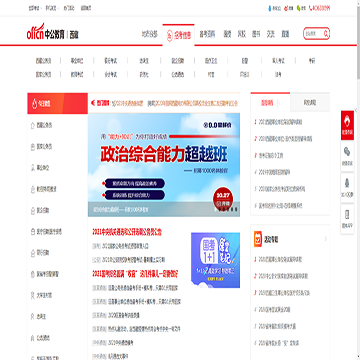The image size is (360, 360).
Task: Open the 图书 item in main navigation
Action: (256, 34)
